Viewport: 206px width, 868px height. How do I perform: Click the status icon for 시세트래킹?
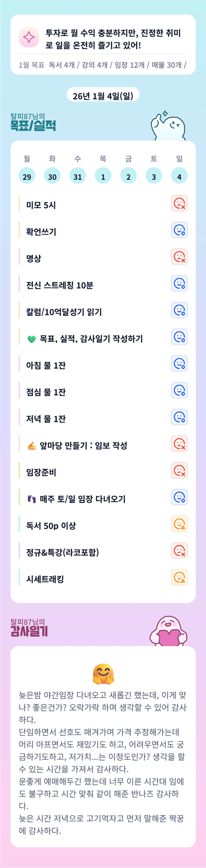[x=179, y=577]
